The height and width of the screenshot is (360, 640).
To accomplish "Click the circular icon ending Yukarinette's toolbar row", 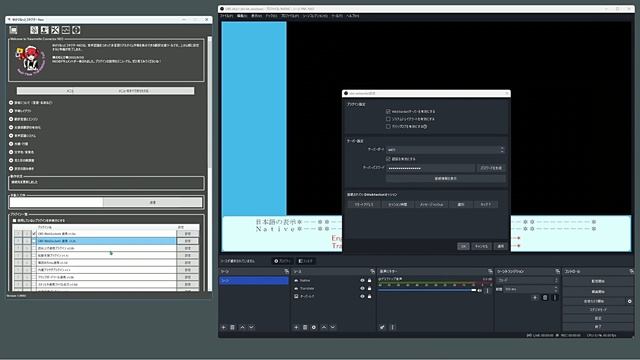I will 76,30.
